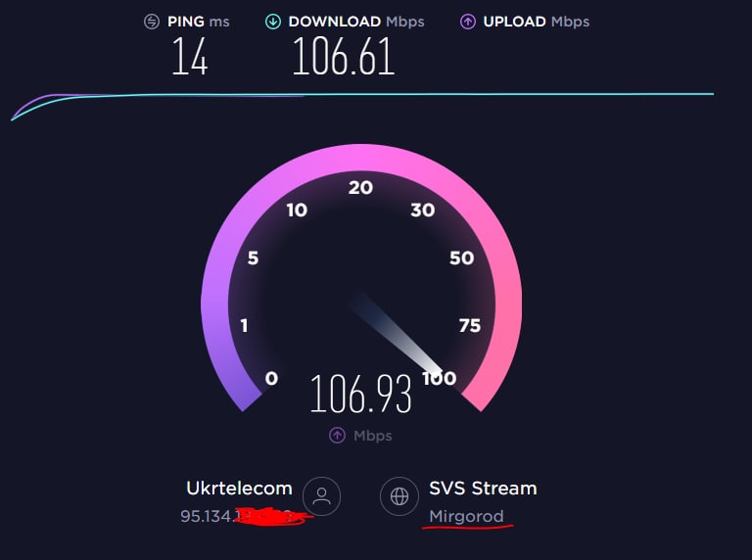Click the small upload icon beside the gauge's Mbps

(x=337, y=436)
